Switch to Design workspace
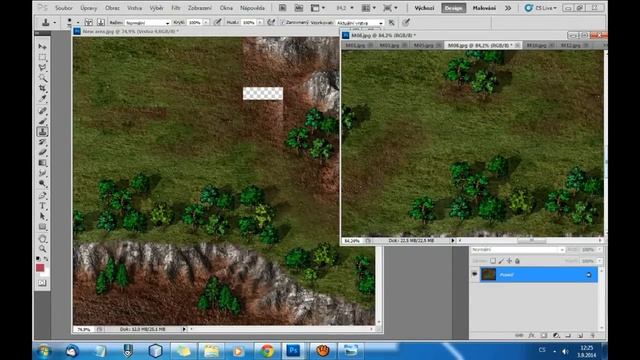This screenshot has width=640, height=360. pos(453,8)
